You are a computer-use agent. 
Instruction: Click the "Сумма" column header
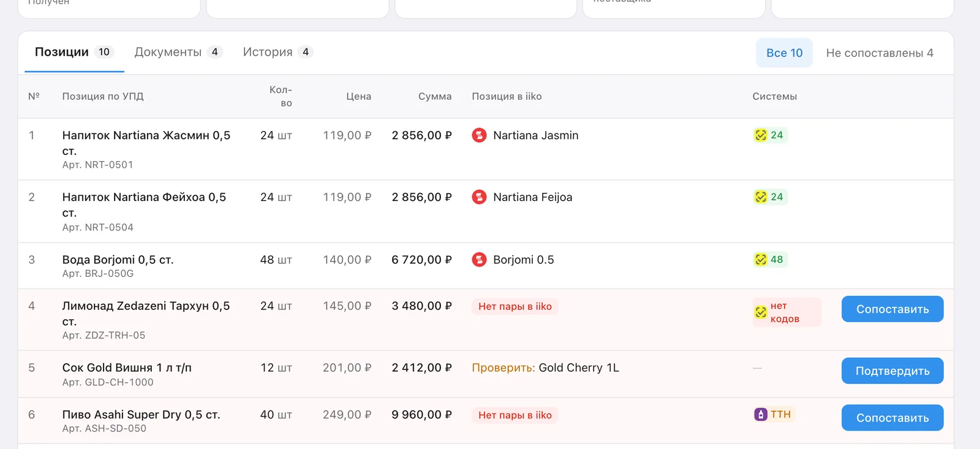click(x=435, y=96)
